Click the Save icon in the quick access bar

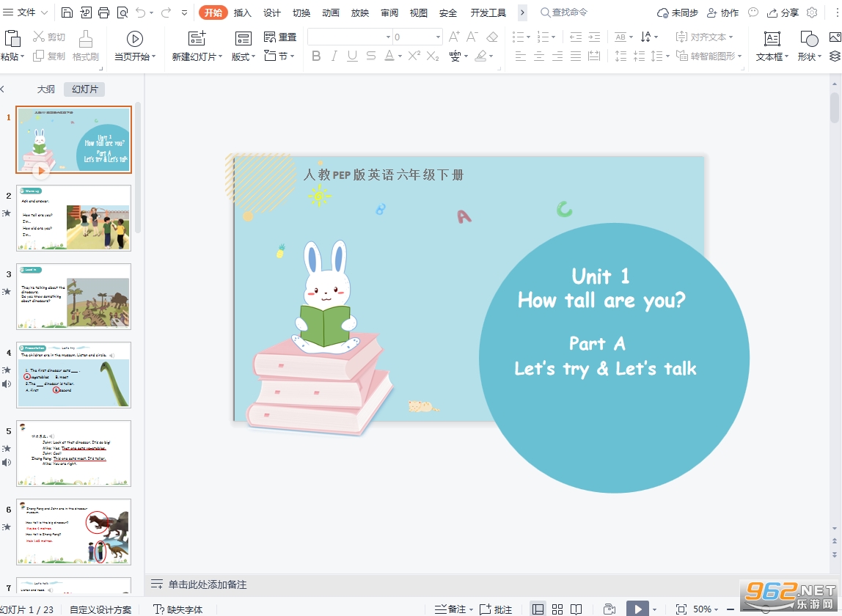click(67, 12)
